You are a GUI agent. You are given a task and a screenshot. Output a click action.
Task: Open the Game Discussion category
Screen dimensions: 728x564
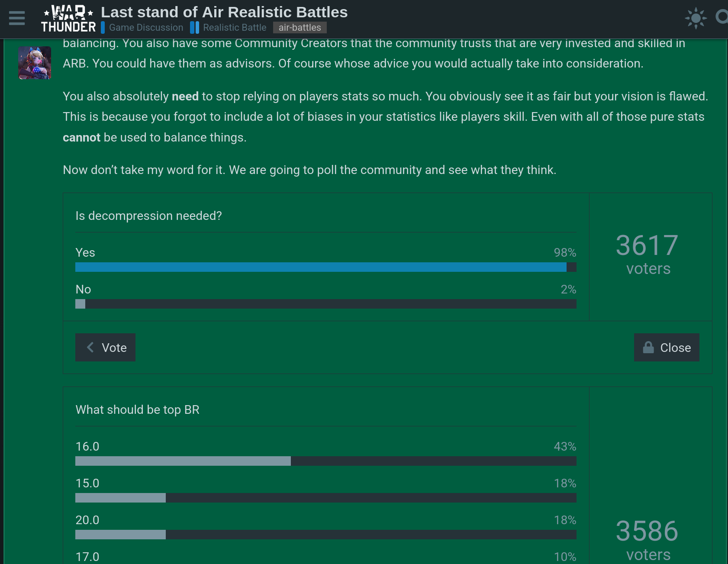point(146,28)
